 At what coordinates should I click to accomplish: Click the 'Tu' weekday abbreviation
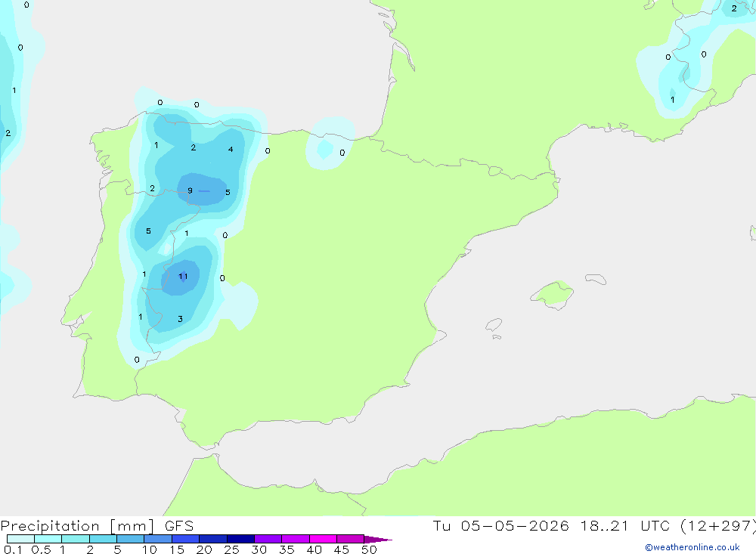tap(442, 525)
